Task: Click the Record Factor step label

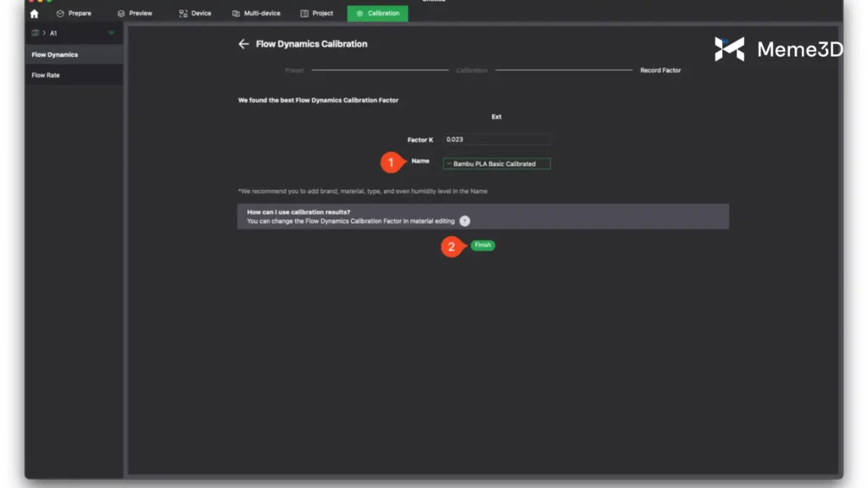Action: click(x=659, y=70)
